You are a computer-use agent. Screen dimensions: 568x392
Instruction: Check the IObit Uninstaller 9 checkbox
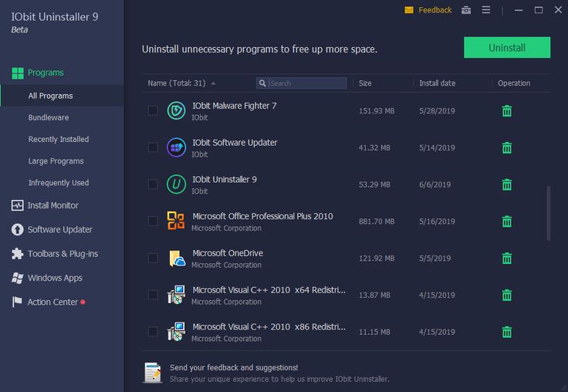pos(153,184)
